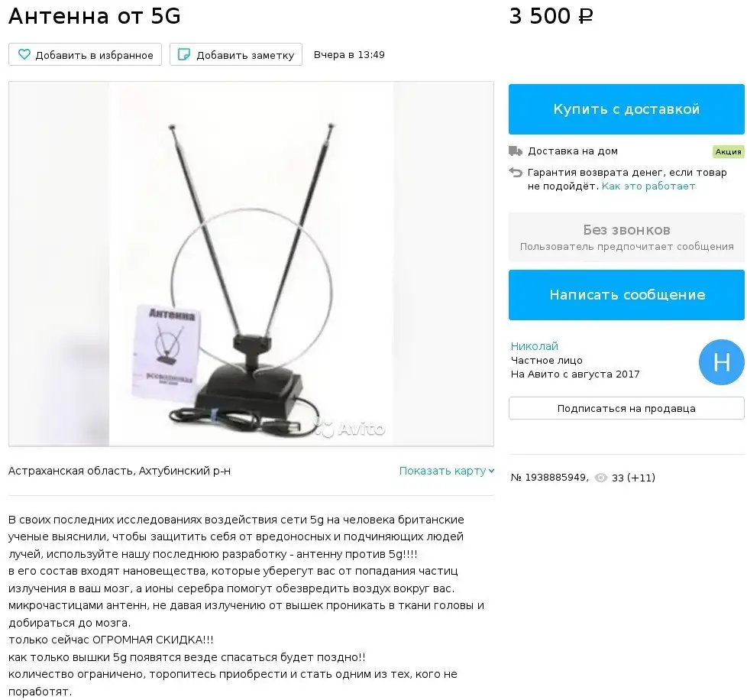The width and height of the screenshot is (747, 700).
Task: Click the Добавить заметку button
Action: click(x=236, y=54)
